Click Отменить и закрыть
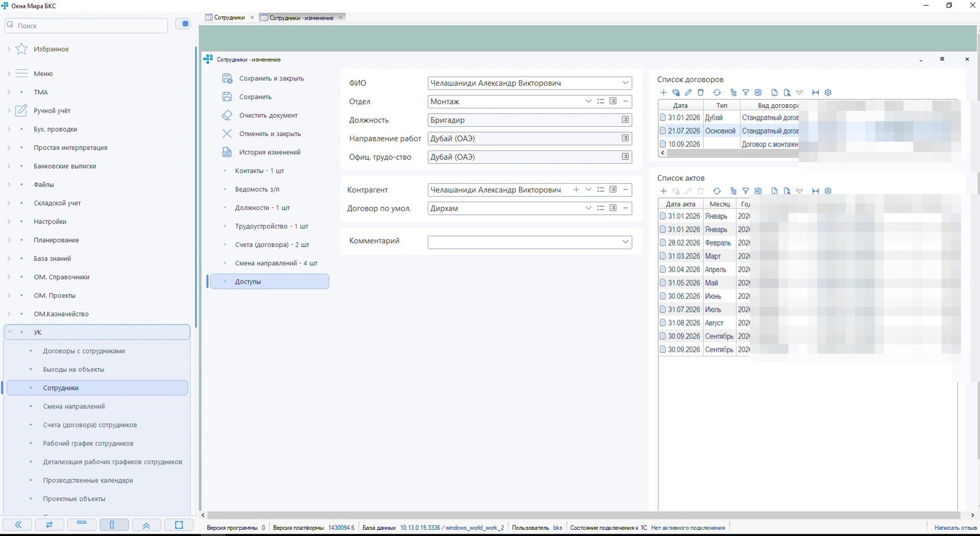The width and height of the screenshot is (980, 536). [x=269, y=134]
